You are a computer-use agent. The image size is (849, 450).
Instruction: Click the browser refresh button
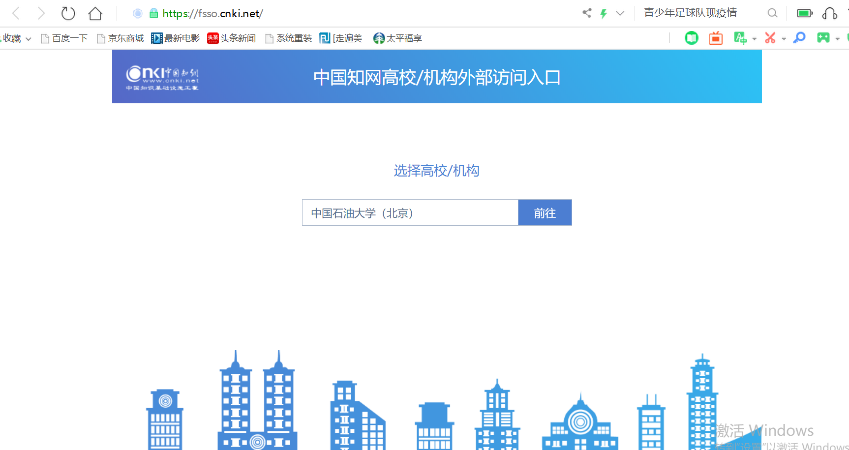coord(68,13)
